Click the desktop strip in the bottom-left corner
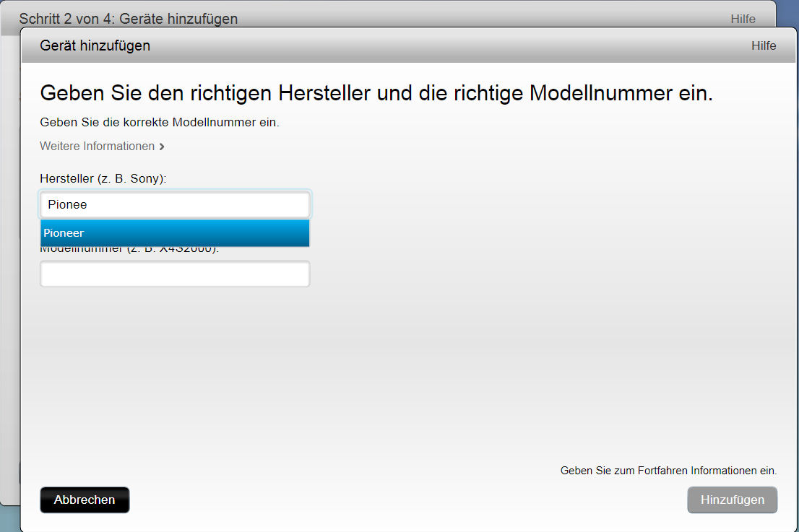This screenshot has height=532, width=799. [x=9, y=518]
